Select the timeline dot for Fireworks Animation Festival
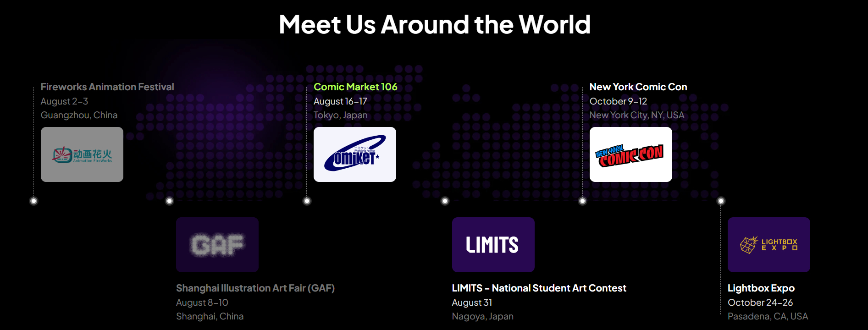 pyautogui.click(x=33, y=201)
